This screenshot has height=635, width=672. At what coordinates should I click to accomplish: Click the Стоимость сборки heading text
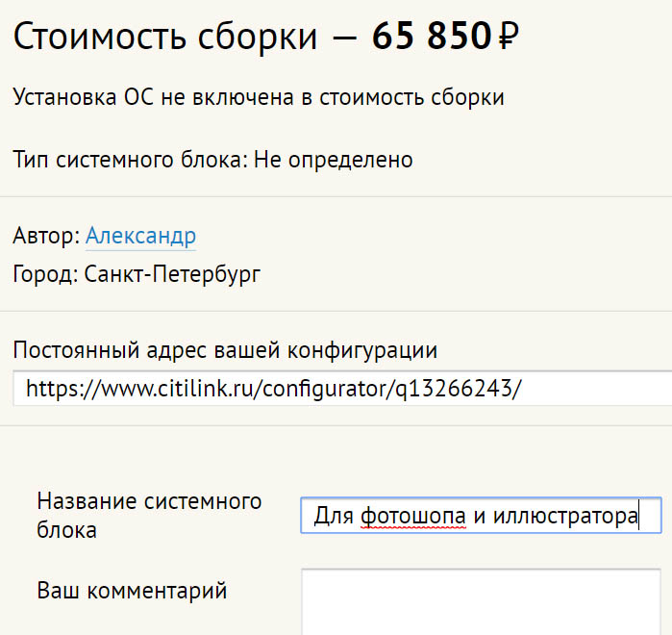[165, 38]
